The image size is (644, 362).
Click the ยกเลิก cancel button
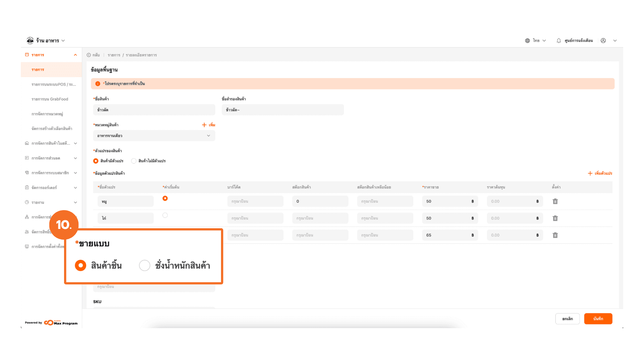click(x=567, y=319)
